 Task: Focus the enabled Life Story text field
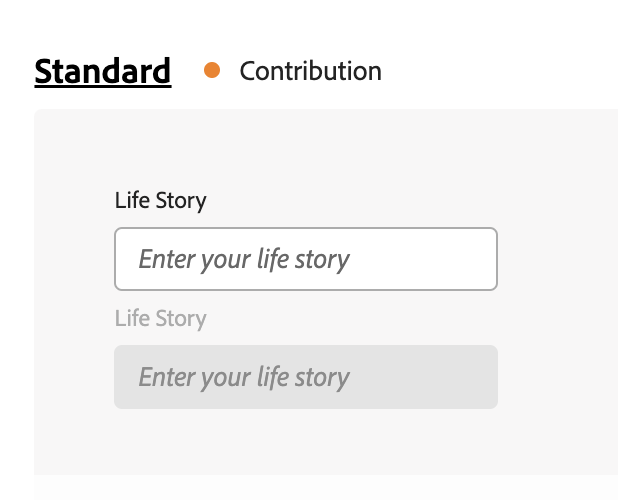(306, 259)
